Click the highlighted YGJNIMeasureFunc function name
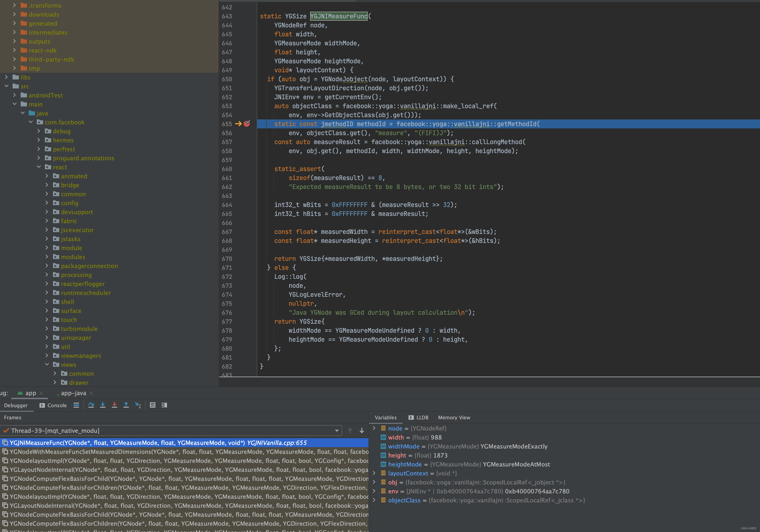Viewport: 760px width, 532px height. pos(339,16)
